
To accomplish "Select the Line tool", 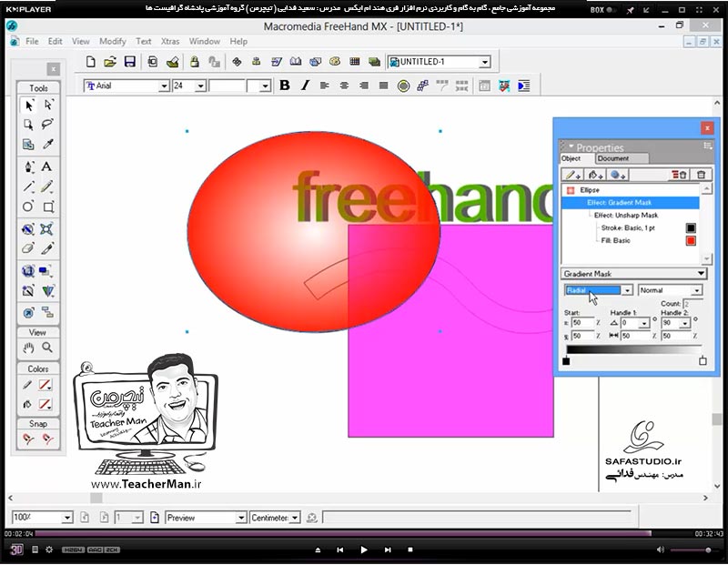I will click(28, 187).
